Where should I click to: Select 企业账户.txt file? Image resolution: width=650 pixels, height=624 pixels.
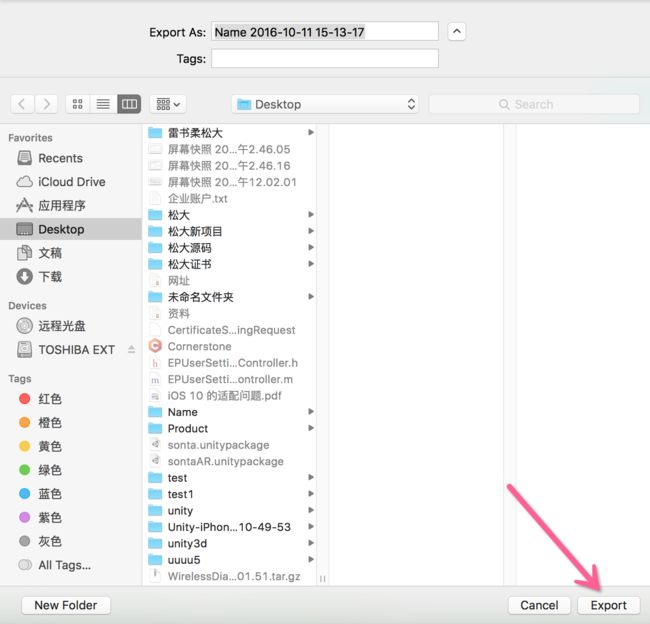point(231,198)
